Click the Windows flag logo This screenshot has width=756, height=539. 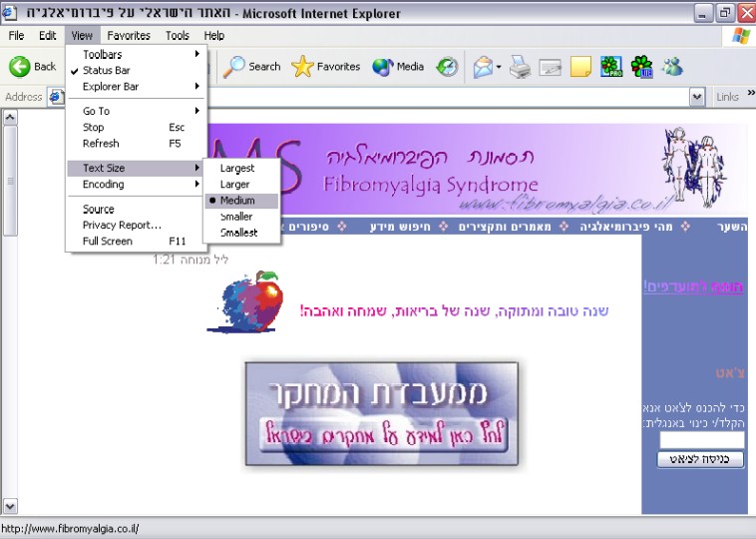click(741, 36)
